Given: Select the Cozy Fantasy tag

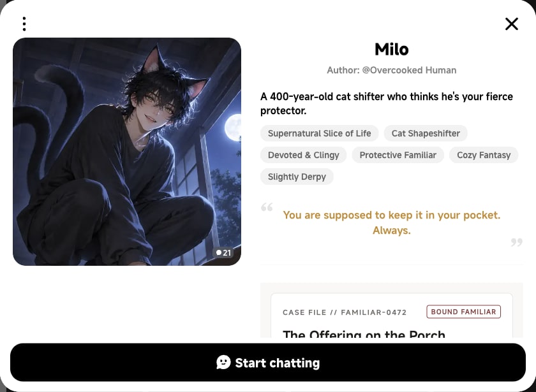Looking at the screenshot, I should pyautogui.click(x=484, y=155).
